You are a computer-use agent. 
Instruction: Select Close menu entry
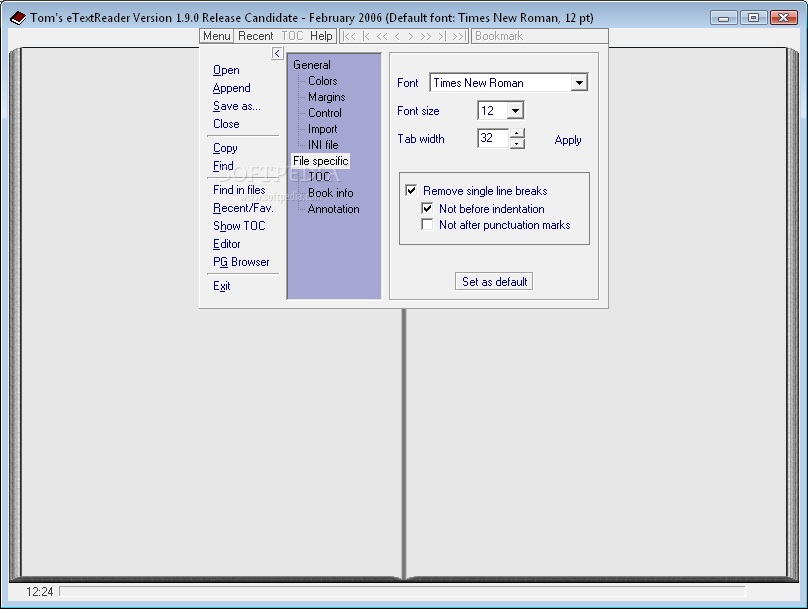pyautogui.click(x=226, y=124)
